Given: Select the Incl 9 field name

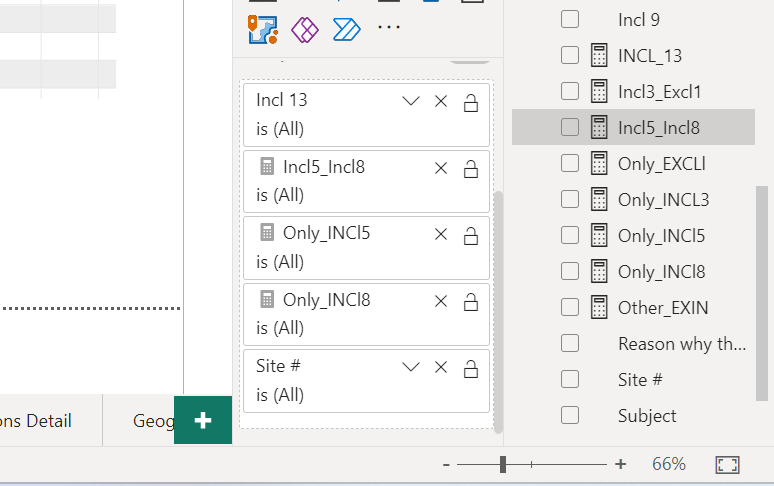Looking at the screenshot, I should click(639, 20).
